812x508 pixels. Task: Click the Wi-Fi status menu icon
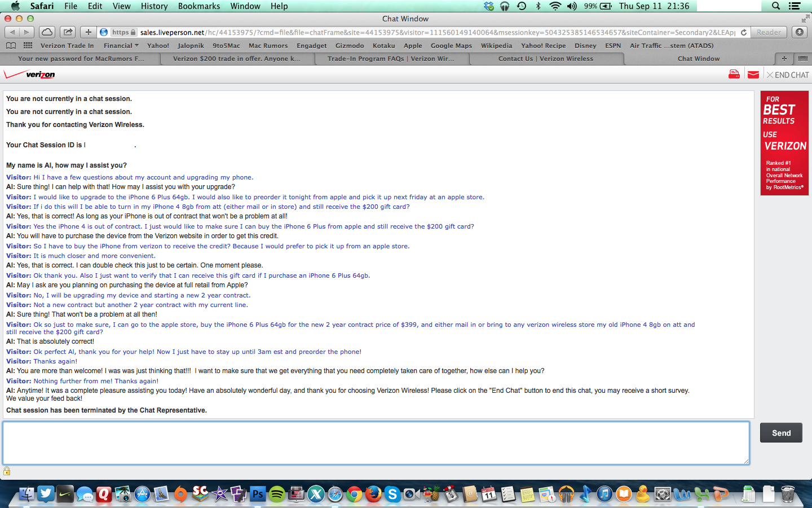555,6
